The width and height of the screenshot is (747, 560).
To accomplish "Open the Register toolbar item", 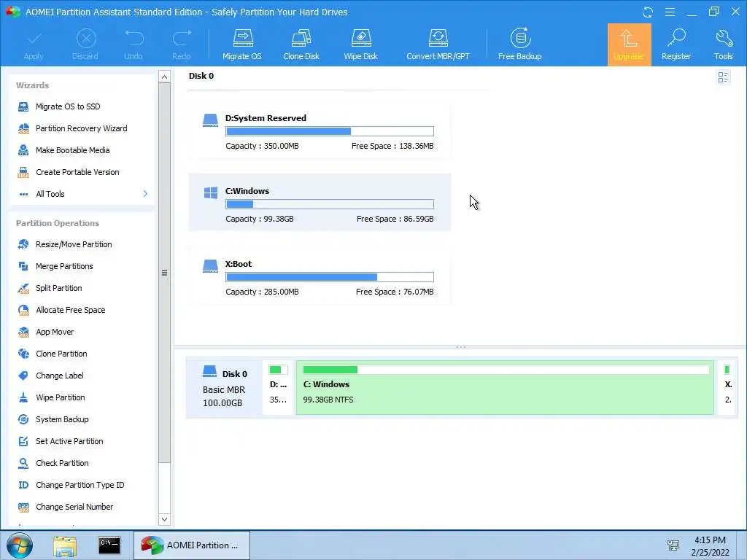I will pyautogui.click(x=676, y=44).
